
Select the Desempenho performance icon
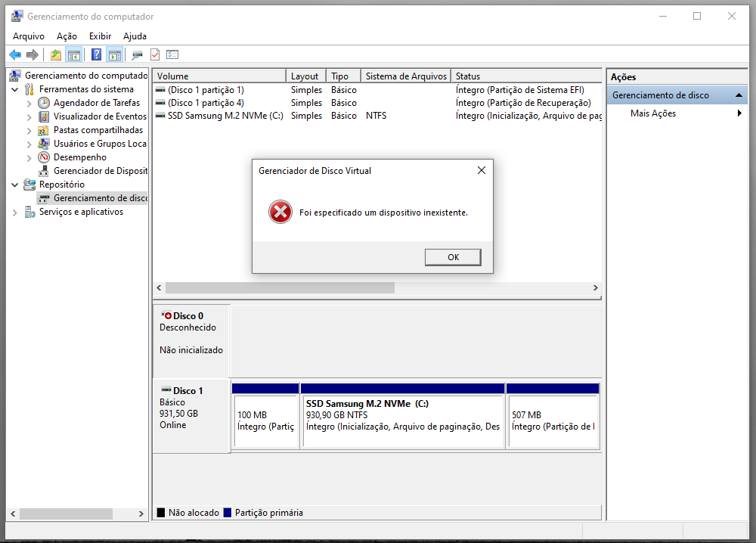[45, 157]
